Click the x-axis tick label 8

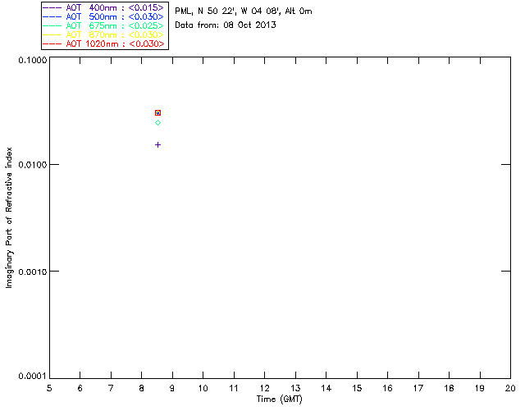[141, 388]
